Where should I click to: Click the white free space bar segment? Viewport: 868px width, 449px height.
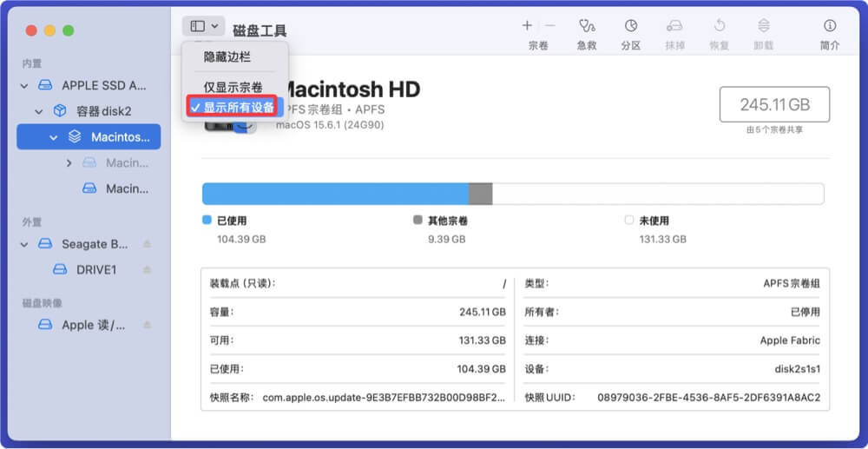[x=658, y=195]
